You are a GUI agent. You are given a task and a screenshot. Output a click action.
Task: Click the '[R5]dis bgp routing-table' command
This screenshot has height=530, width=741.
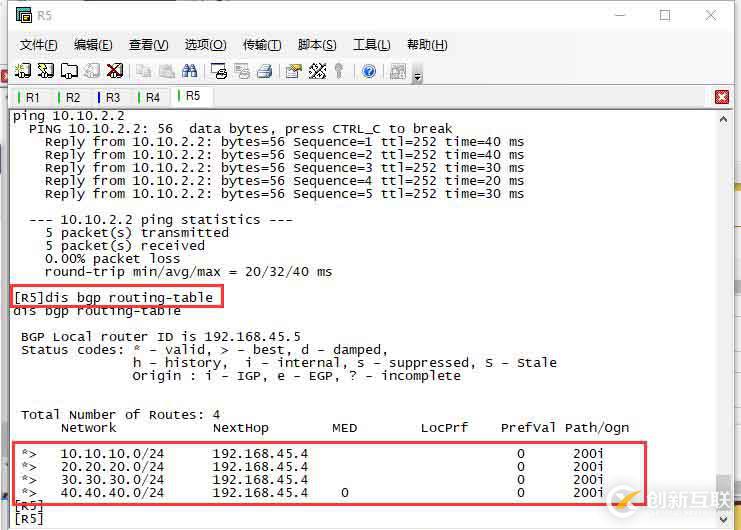(x=114, y=298)
